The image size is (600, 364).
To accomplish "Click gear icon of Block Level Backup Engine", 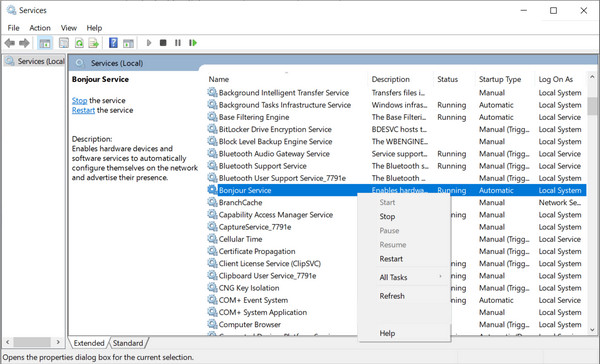I will click(x=212, y=141).
